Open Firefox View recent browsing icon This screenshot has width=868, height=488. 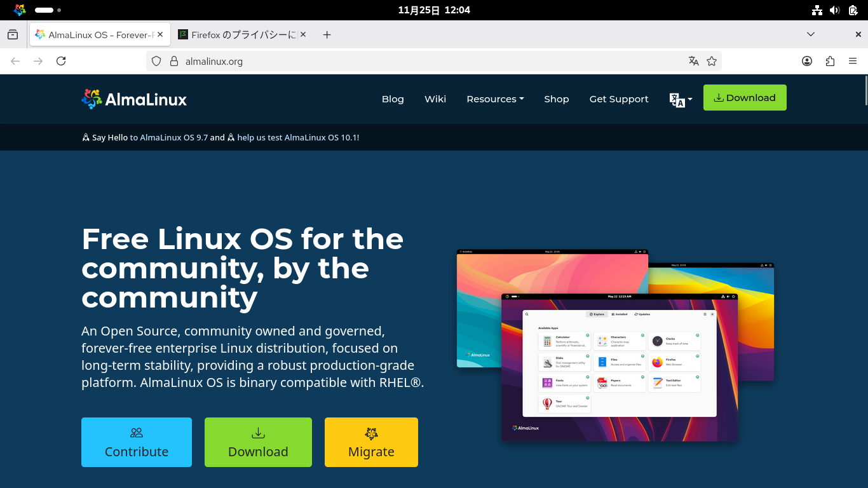(13, 34)
